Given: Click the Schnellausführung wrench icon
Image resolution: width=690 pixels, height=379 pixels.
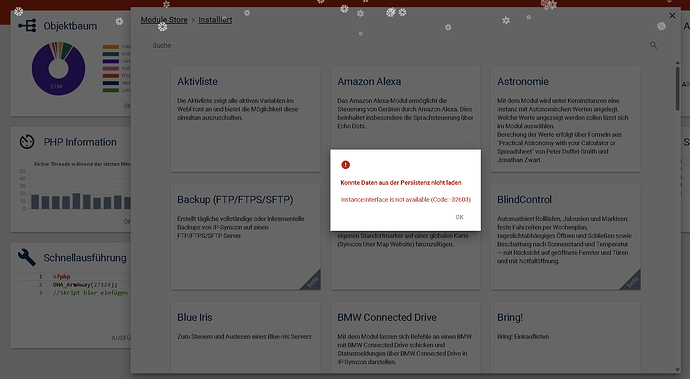Looking at the screenshot, I should [27, 257].
